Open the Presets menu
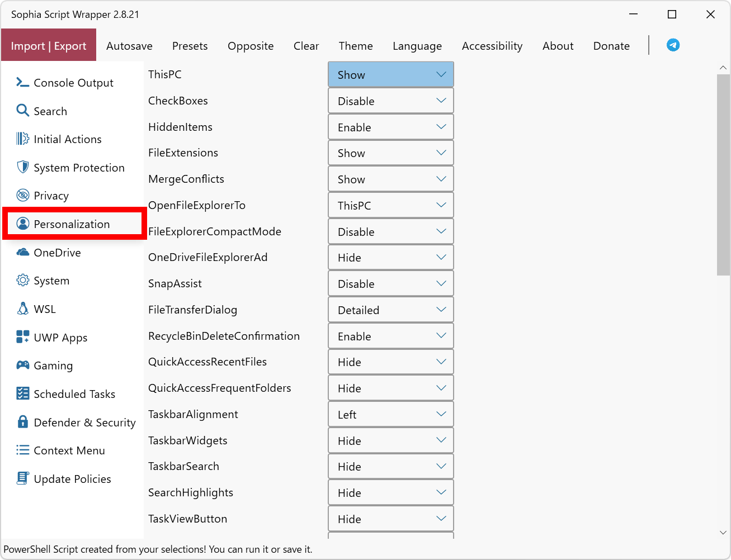 190,46
